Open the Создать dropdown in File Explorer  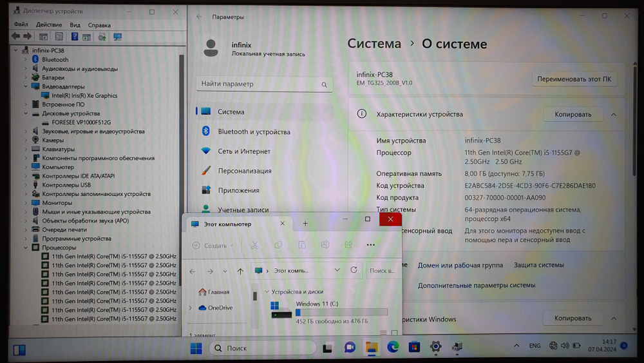(213, 246)
